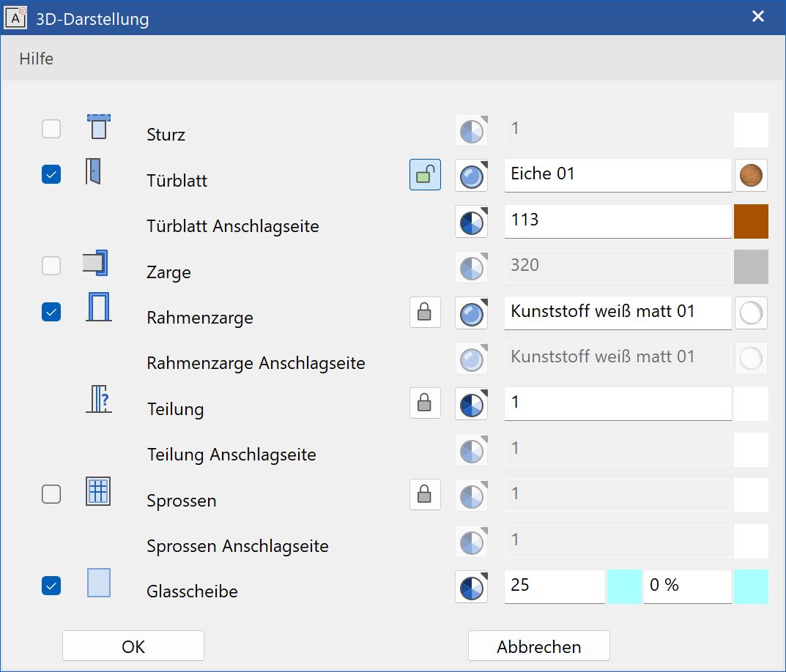786x672 pixels.
Task: Click the cyan swatch next to 0 %
Action: 751,586
